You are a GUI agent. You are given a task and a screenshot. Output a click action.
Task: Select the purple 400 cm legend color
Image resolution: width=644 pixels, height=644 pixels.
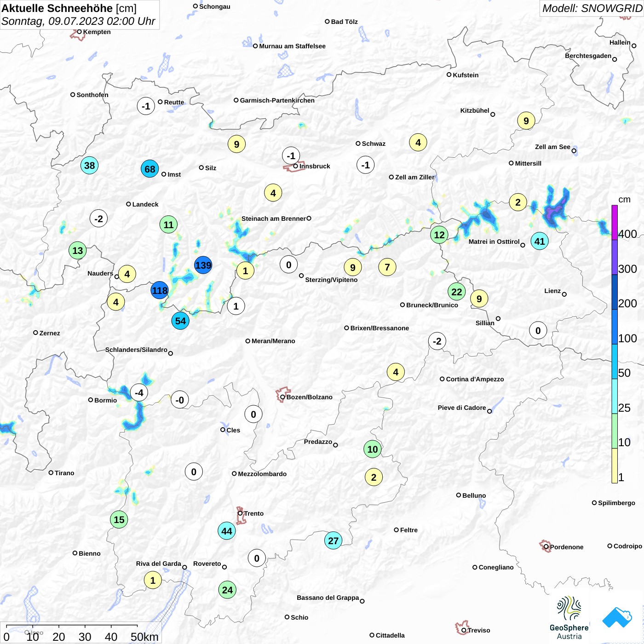[615, 223]
